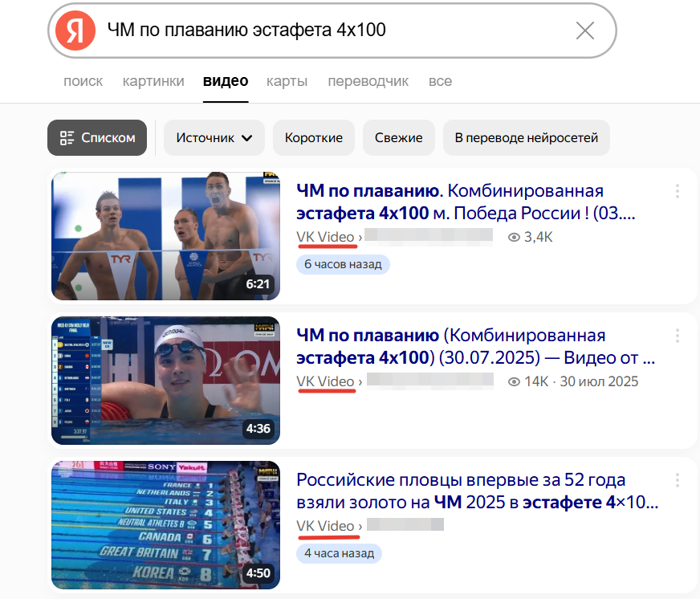700x599 pixels.
Task: Click the Yandex logo icon
Action: pos(75,31)
